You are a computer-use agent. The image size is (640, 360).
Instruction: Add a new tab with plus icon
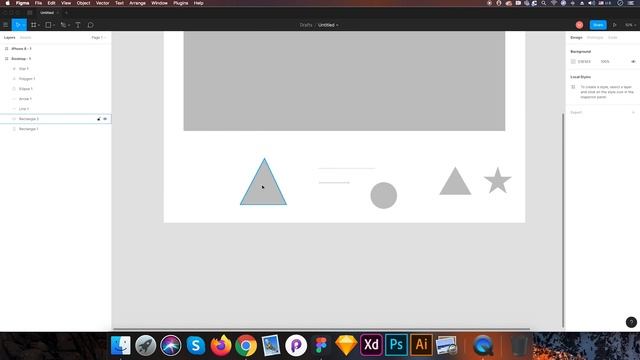tap(66, 13)
